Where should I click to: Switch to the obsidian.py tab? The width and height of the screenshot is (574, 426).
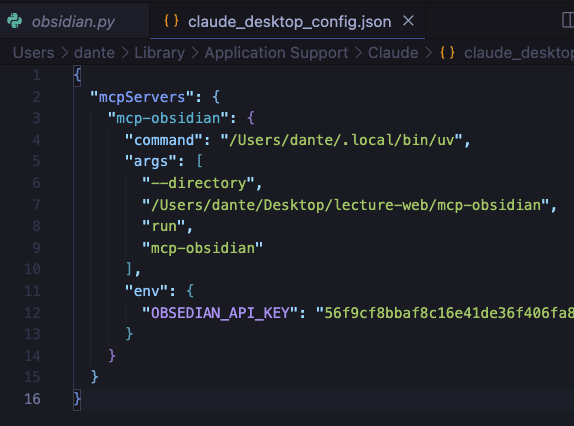[x=73, y=22]
